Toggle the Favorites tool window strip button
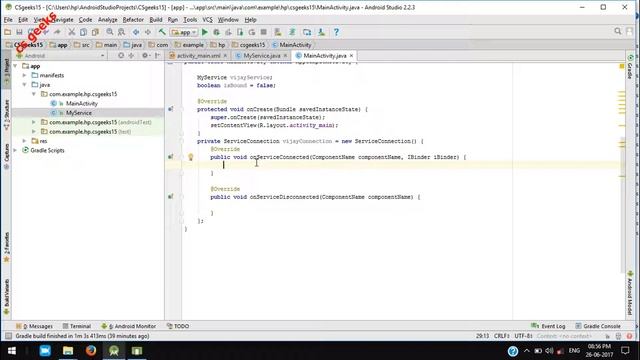 pyautogui.click(x=7, y=248)
